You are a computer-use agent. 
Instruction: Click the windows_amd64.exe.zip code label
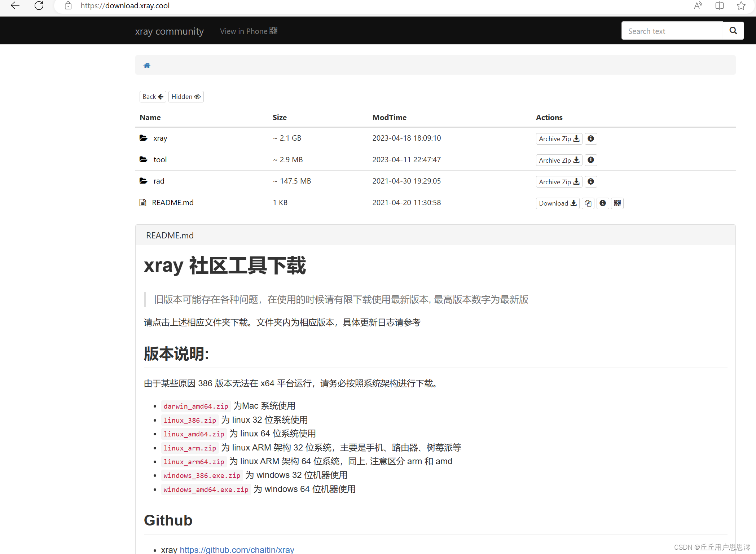(x=206, y=489)
